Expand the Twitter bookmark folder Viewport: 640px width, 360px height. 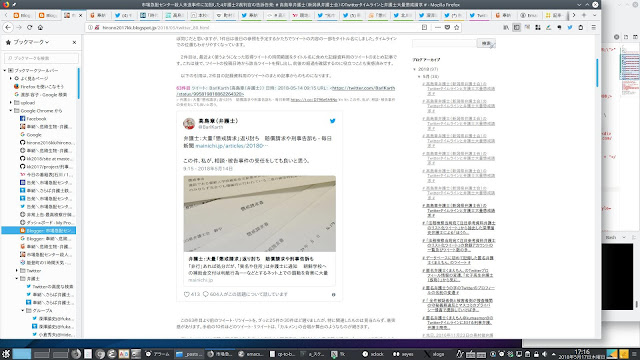click(17, 271)
